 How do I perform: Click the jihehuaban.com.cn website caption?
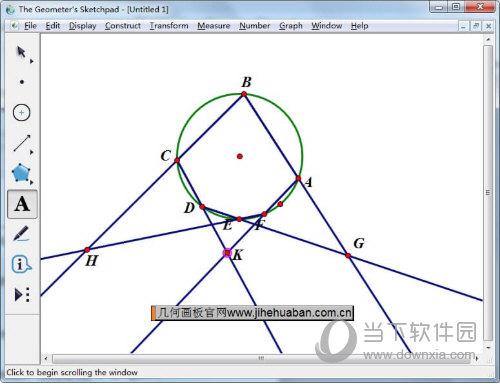pyautogui.click(x=252, y=313)
